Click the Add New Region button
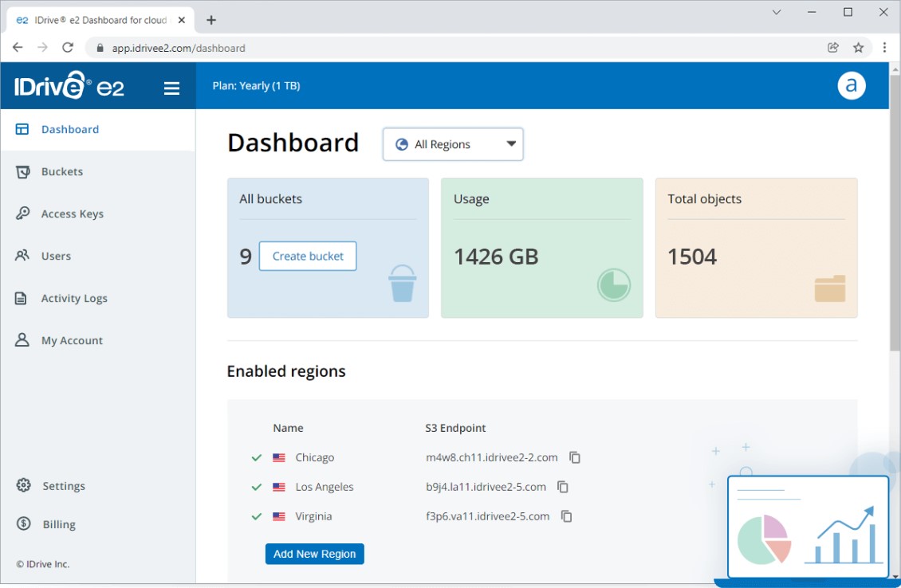Screen dimensions: 901x588 tap(314, 554)
